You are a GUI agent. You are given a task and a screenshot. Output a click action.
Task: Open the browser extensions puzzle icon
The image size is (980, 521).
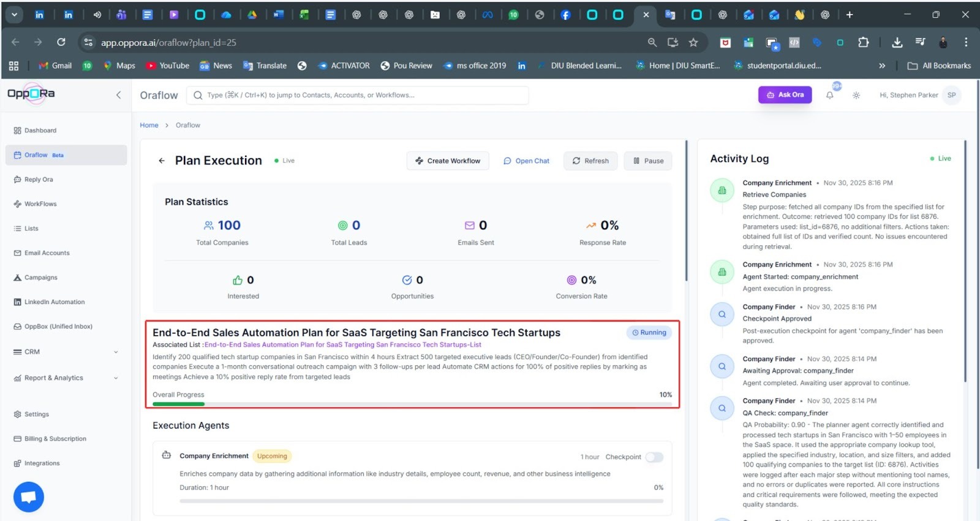tap(864, 42)
